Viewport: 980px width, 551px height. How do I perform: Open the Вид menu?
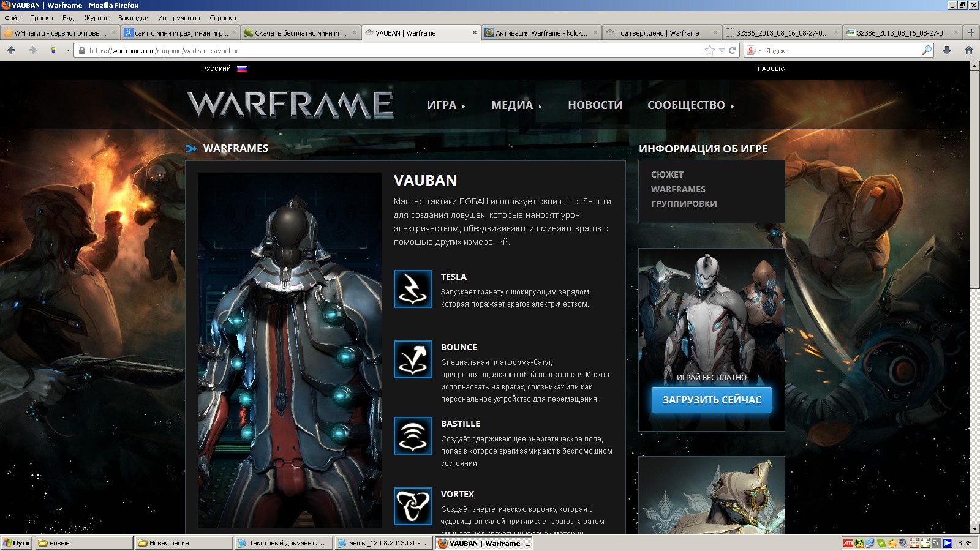[68, 18]
